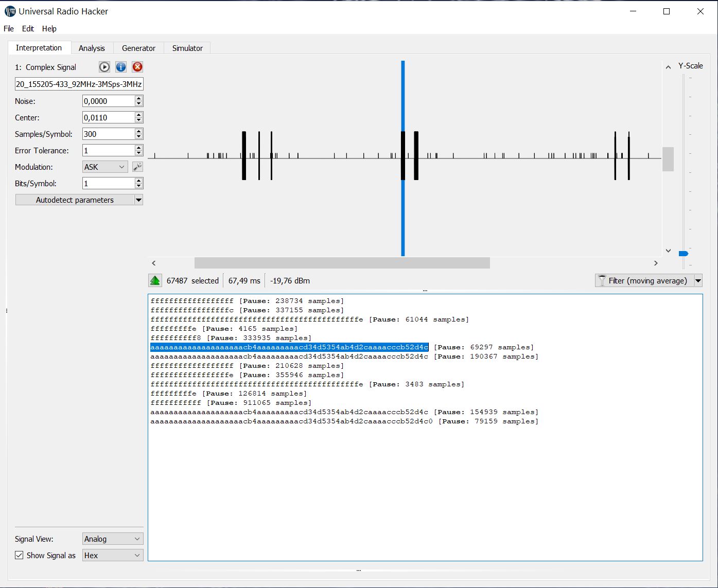This screenshot has height=588, width=718.
Task: Click line with Pause: 190367 samples
Action: [344, 357]
